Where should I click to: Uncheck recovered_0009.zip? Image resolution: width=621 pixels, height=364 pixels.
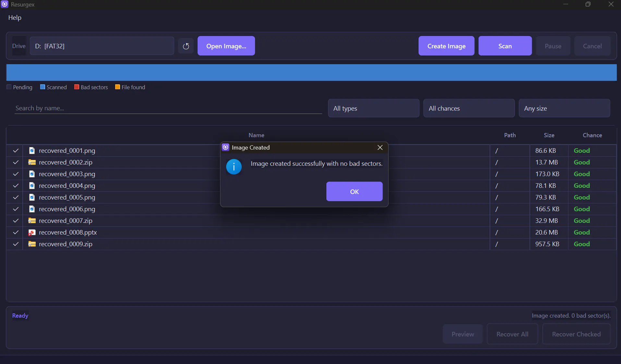coord(16,244)
